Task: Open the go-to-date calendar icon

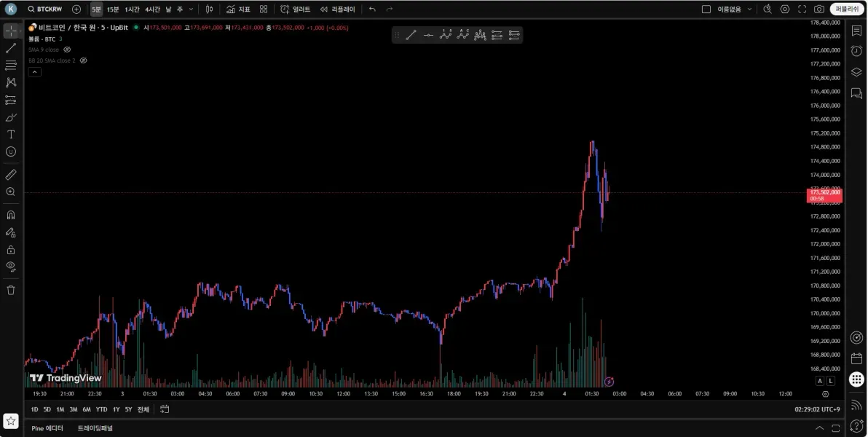Action: pyautogui.click(x=165, y=409)
